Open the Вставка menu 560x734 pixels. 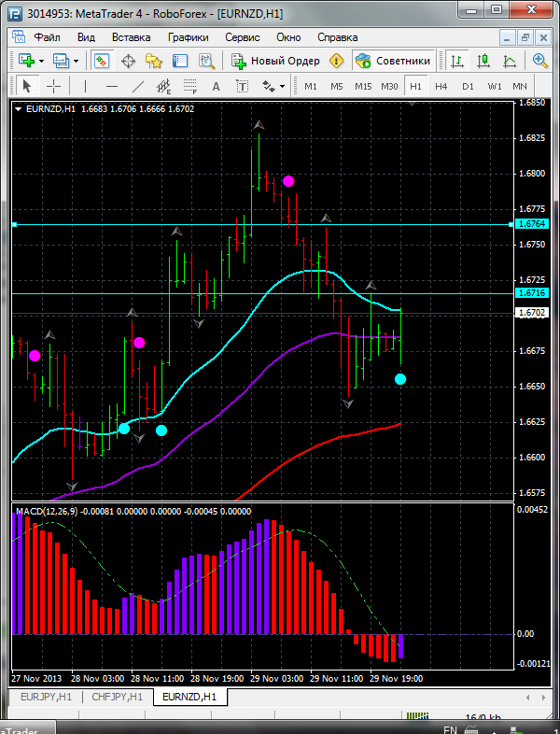pos(131,37)
